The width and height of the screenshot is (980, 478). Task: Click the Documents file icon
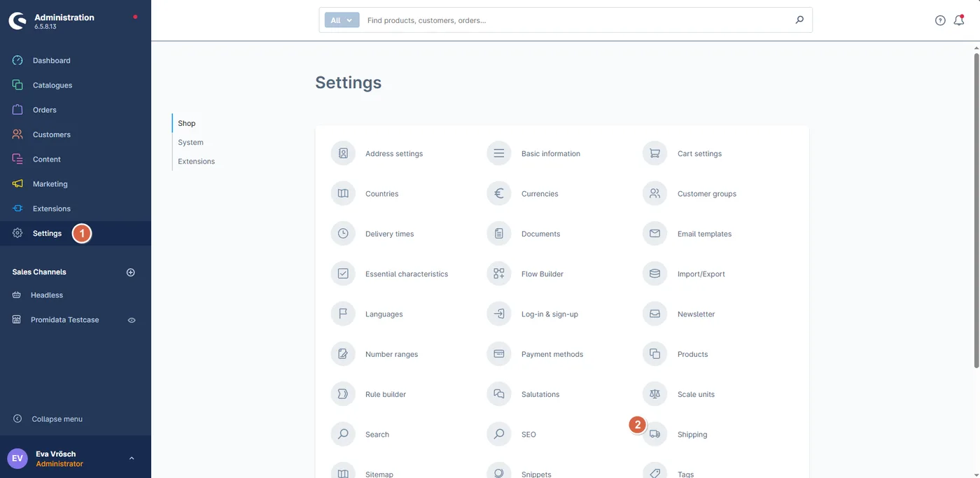[499, 234]
